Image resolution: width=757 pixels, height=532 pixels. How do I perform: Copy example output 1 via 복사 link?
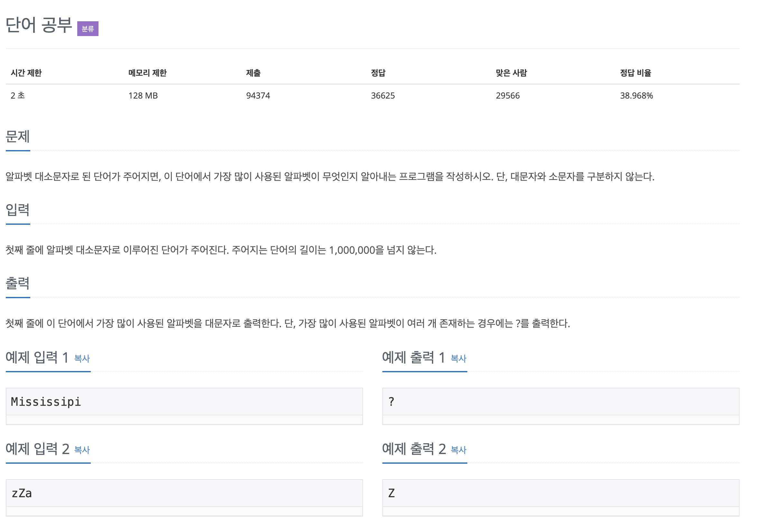[x=458, y=358]
